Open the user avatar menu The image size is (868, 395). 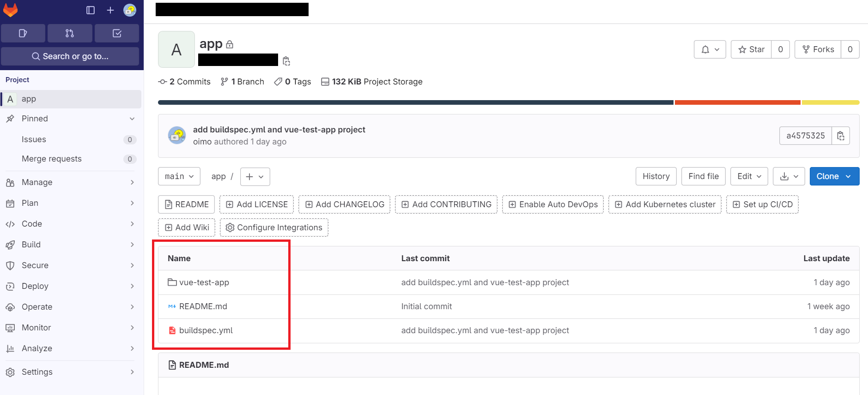pyautogui.click(x=130, y=10)
